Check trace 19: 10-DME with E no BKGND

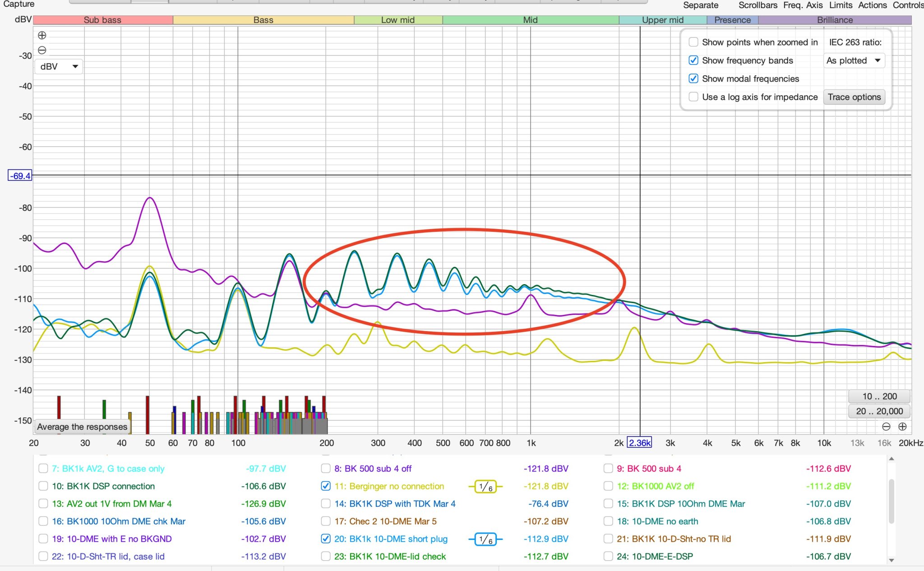(43, 539)
